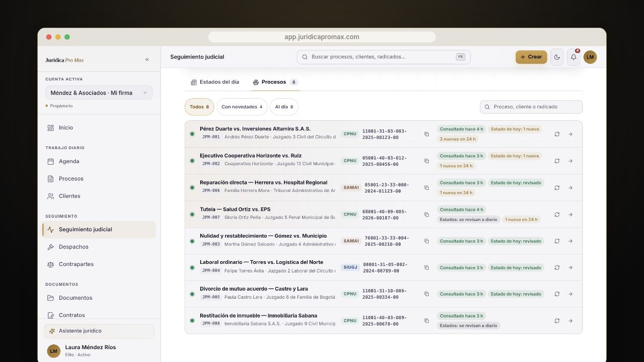The image size is (644, 362).
Task: Focus the Proceso, cliente o radicado search field
Action: 531,107
